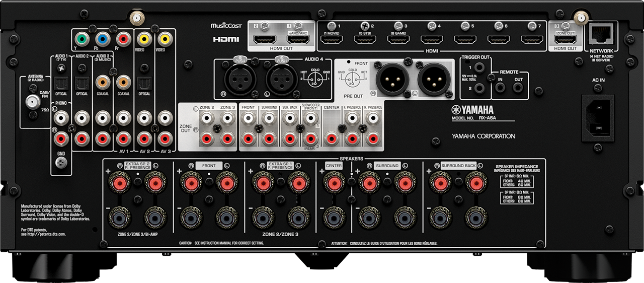Click the GND grounding screw terminal
The width and height of the screenshot is (644, 283).
click(61, 162)
